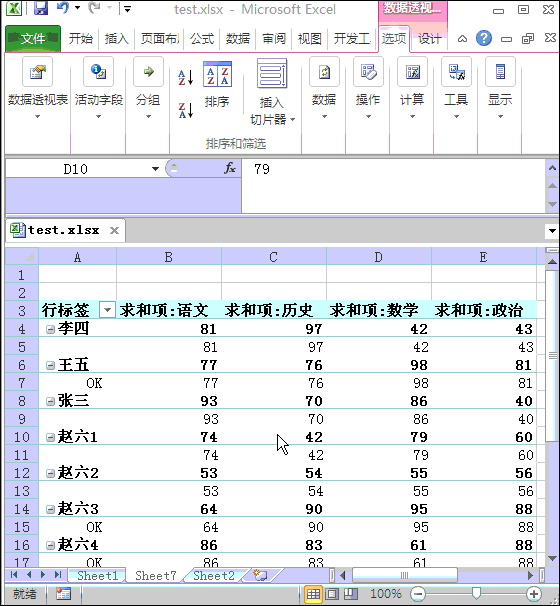Switch to Normal view icon

313,594
